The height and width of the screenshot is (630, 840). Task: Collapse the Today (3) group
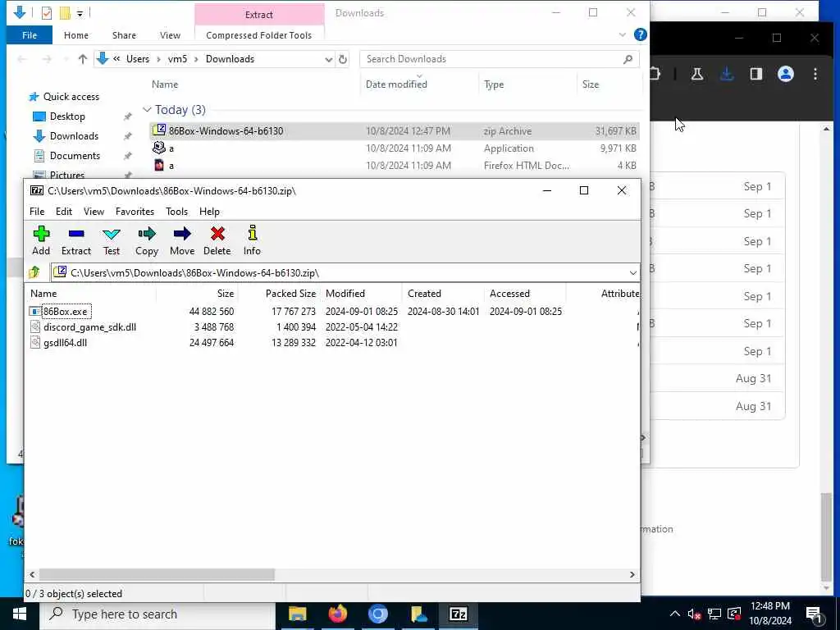pos(147,110)
